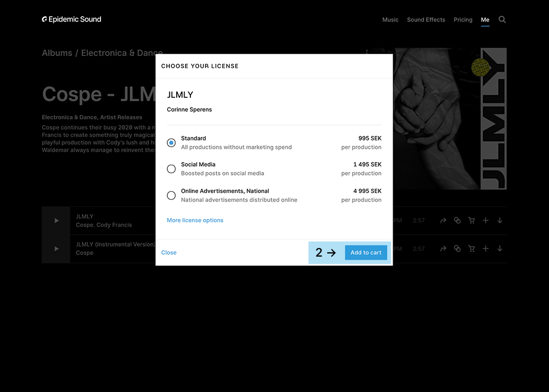Choose Online Advertisements, National license
The height and width of the screenshot is (392, 549).
click(x=171, y=195)
